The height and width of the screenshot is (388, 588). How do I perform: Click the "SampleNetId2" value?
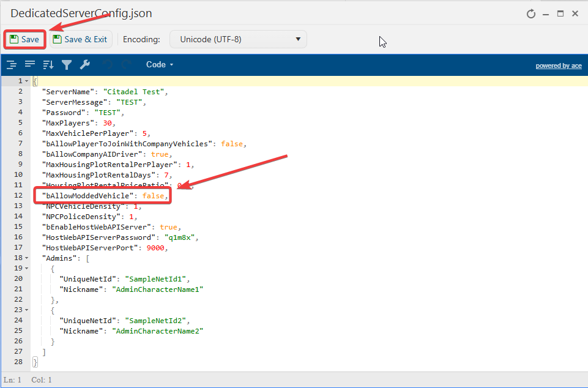click(x=155, y=321)
